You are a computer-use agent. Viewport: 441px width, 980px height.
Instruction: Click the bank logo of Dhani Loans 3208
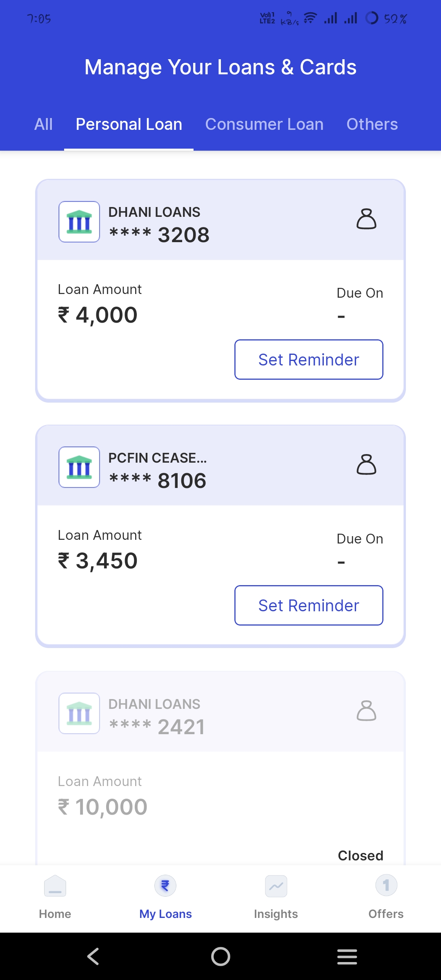pos(79,222)
